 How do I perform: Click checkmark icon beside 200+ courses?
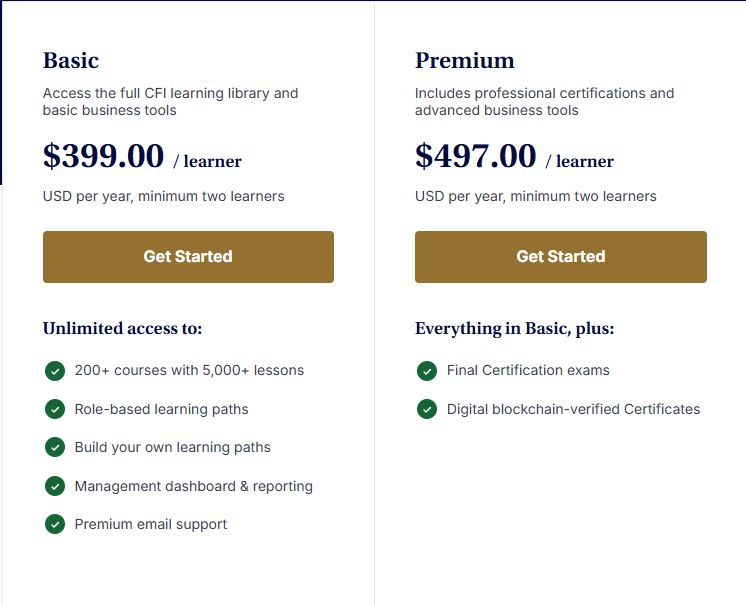55,371
